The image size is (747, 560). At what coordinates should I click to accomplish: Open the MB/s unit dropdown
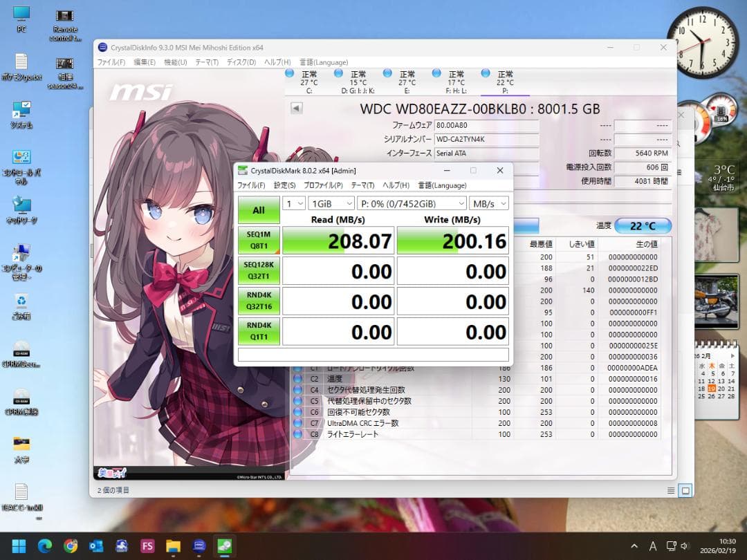pos(489,204)
